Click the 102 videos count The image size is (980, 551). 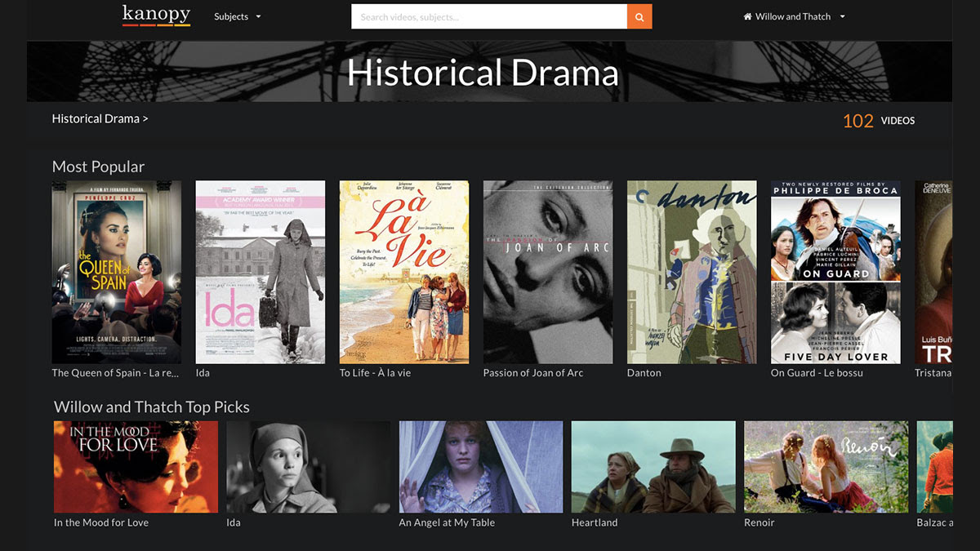[879, 121]
